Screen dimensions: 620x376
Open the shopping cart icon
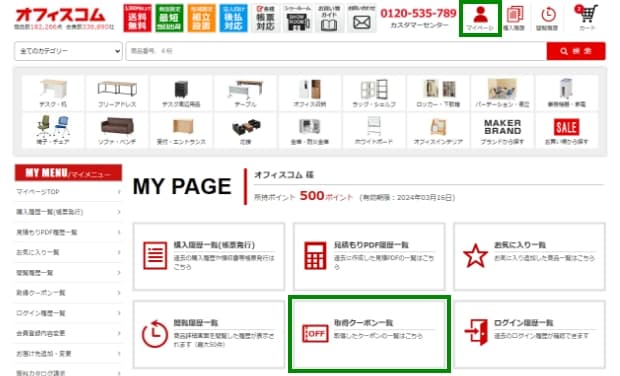click(587, 18)
